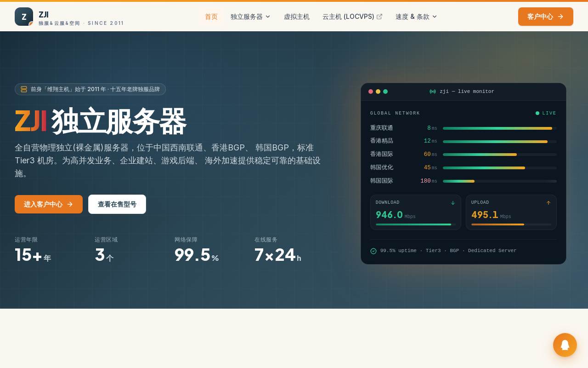Click the green dot in the monitor title bar
This screenshot has width=588, height=368.
pos(385,92)
